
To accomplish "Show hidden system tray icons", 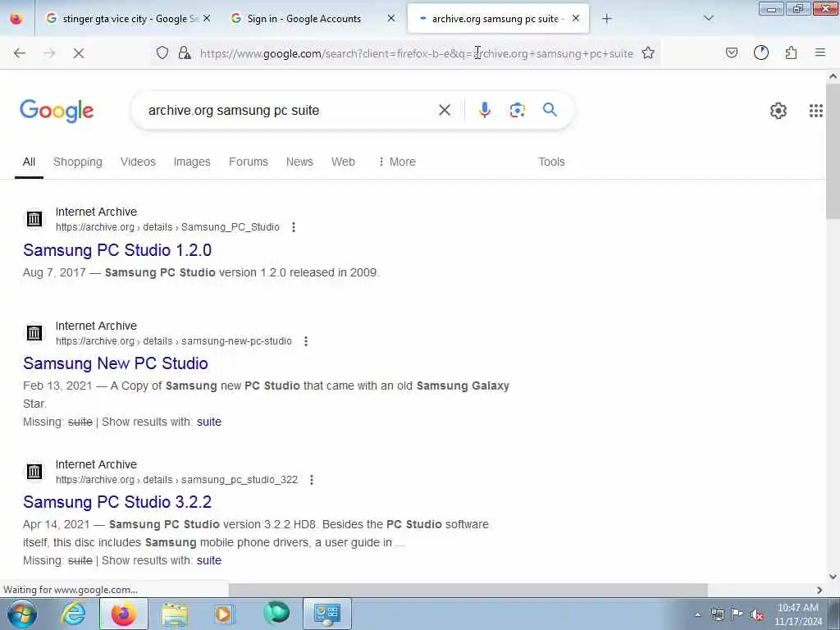I will (x=697, y=615).
